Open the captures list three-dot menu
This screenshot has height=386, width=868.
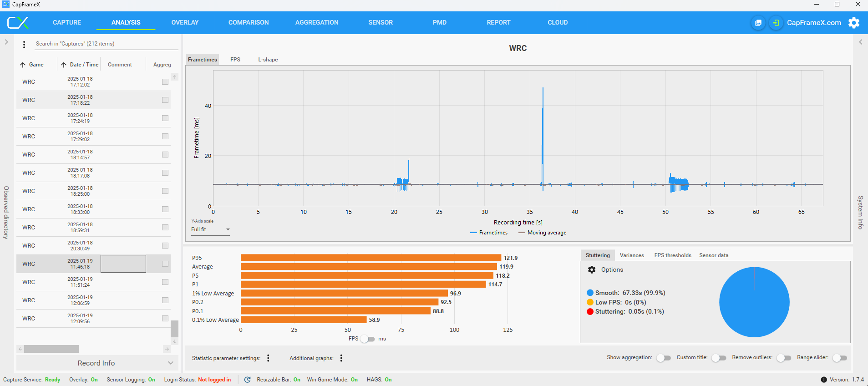click(24, 45)
